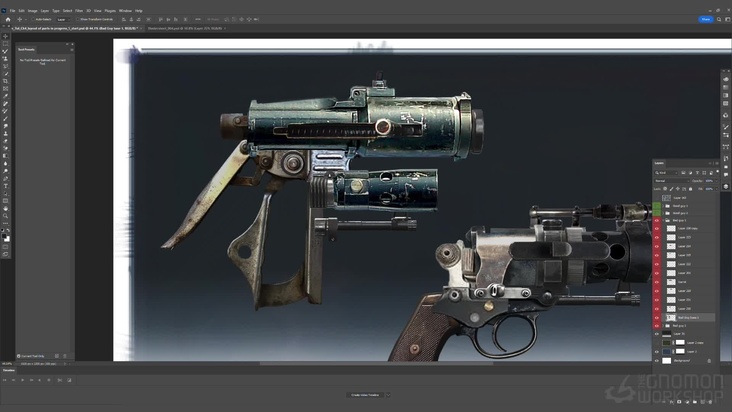
Task: Click the lock transparent pixels icon
Action: (665, 189)
